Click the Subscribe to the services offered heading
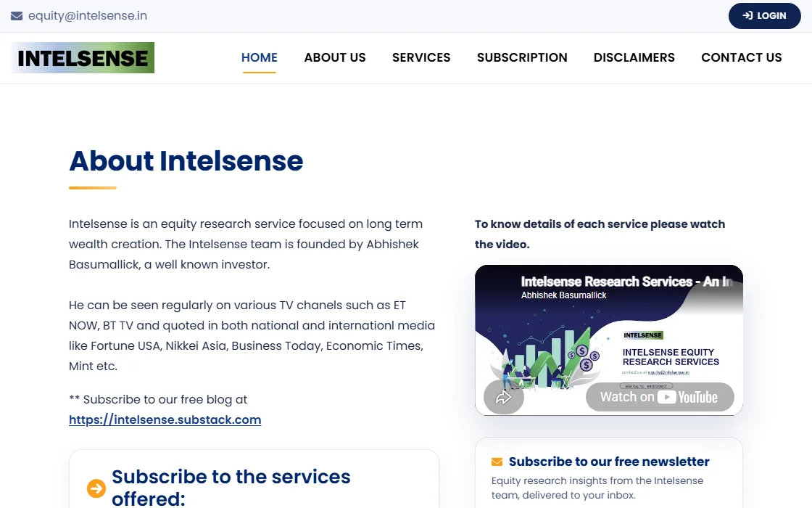Viewport: 812px width, 508px height. [x=231, y=488]
